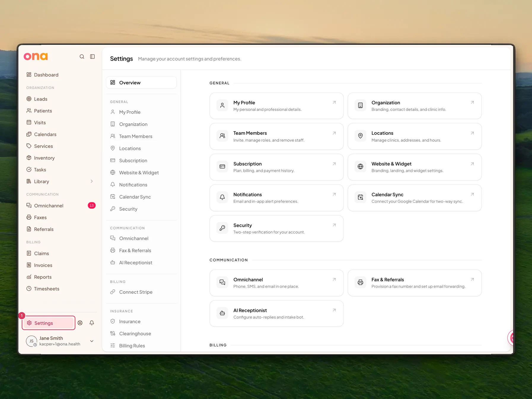Open Timesheets in sidebar
532x399 pixels.
[60, 289]
